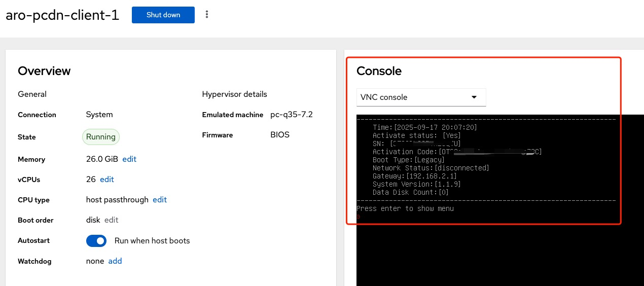Image resolution: width=644 pixels, height=286 pixels.
Task: Click the caret arrow in console selector
Action: pyautogui.click(x=474, y=97)
